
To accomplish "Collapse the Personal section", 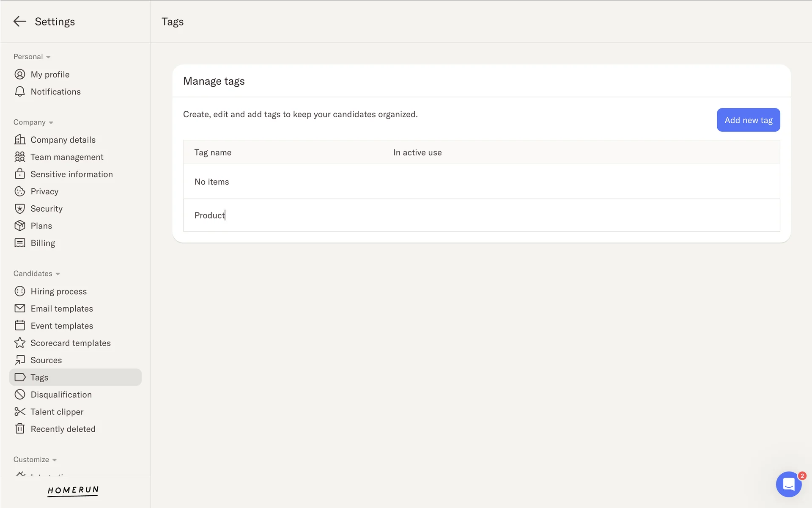I will coord(32,57).
